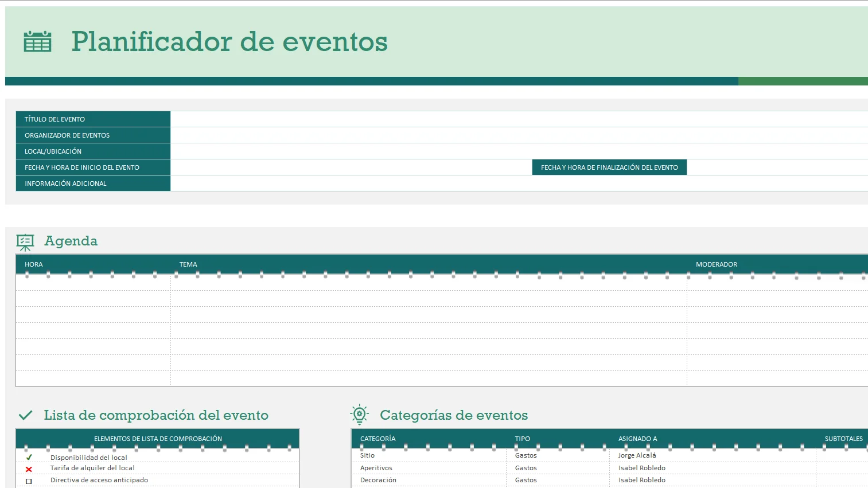Image resolution: width=868 pixels, height=488 pixels.
Task: Click the CATEGORÍA column header
Action: pos(378,439)
